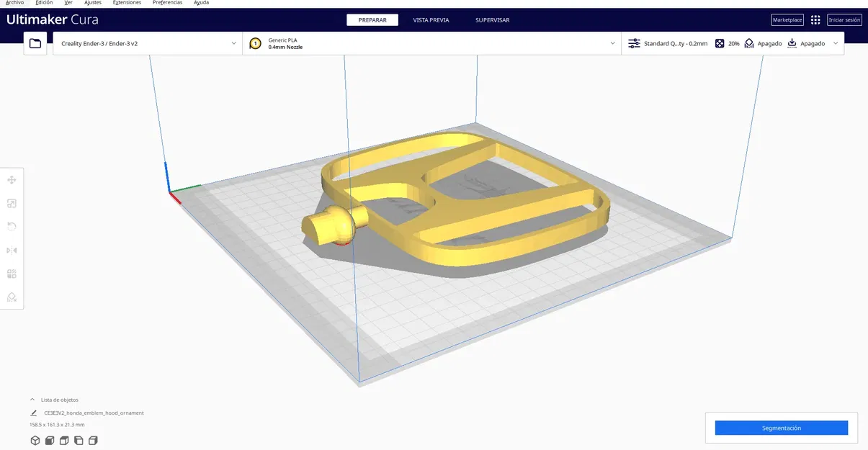
Task: Select the Support Blocker tool
Action: (11, 297)
